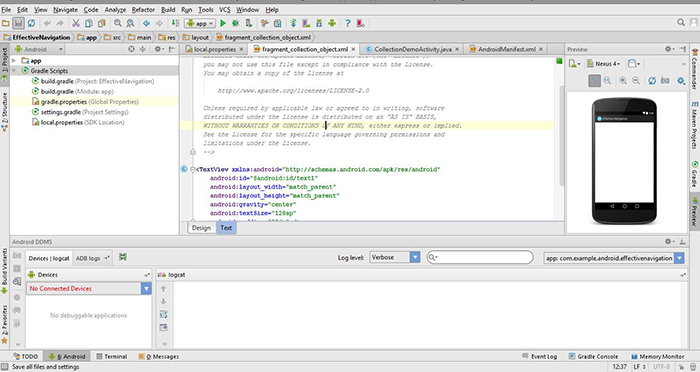Open the TODO tool window
This screenshot has height=372, width=700.
point(25,356)
